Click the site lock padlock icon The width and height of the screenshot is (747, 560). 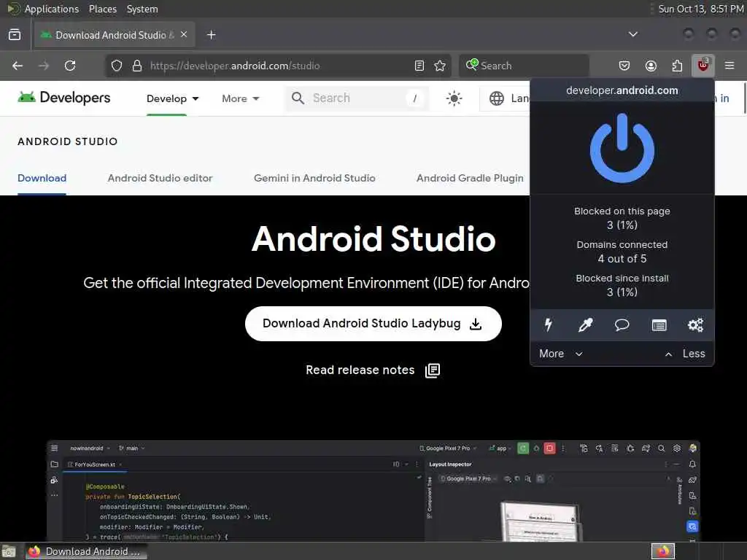[x=137, y=66]
